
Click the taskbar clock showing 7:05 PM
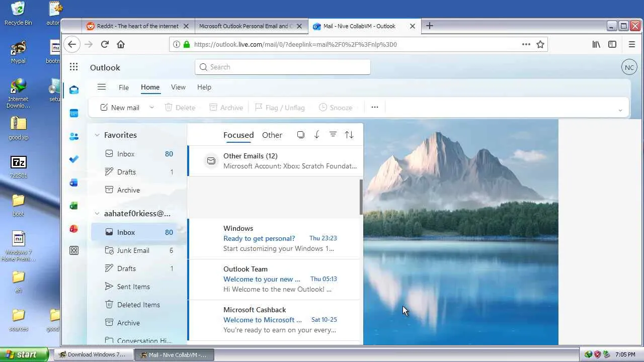(625, 354)
